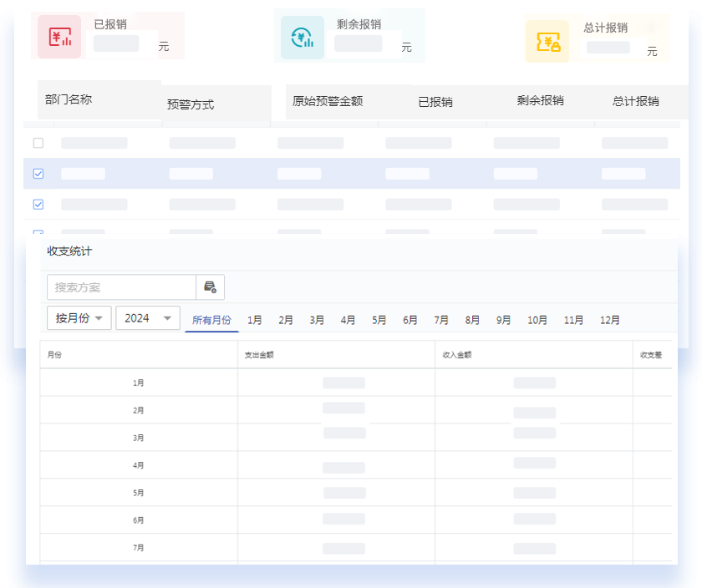Click the teal 剩余报销 circular icon
The width and height of the screenshot is (702, 588).
(x=302, y=36)
